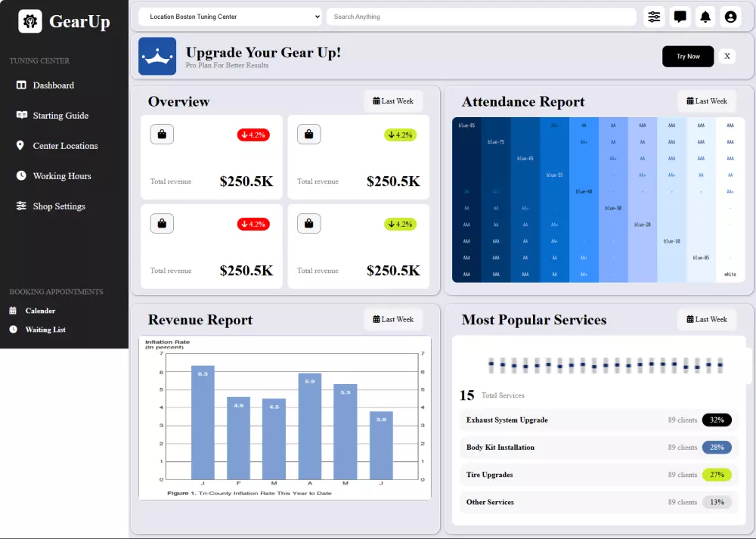The width and height of the screenshot is (756, 539).
Task: Open the Overview Last Week date selector
Action: click(393, 101)
